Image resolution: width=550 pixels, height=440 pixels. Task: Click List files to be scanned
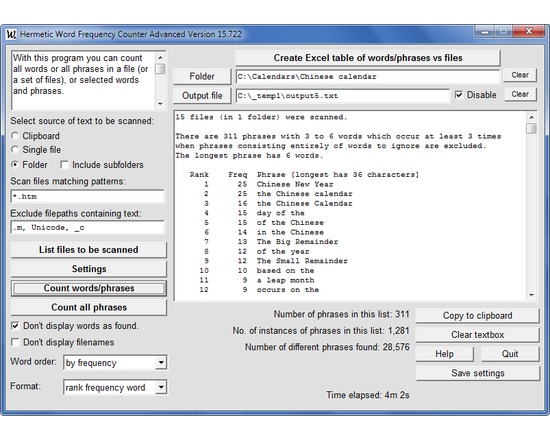click(89, 250)
